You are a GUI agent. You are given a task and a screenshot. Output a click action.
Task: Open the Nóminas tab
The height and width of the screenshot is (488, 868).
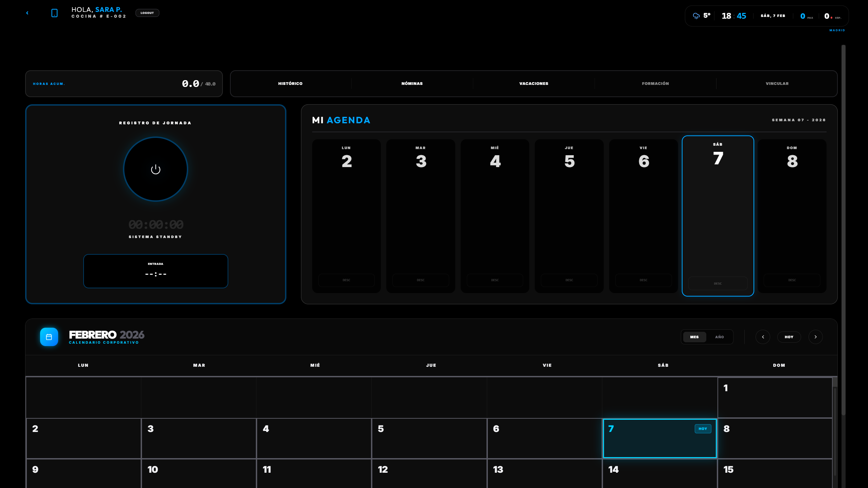412,84
